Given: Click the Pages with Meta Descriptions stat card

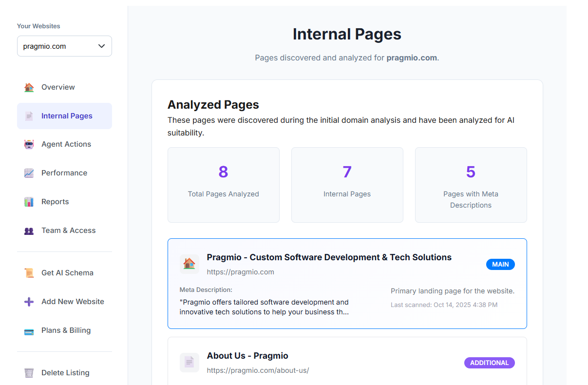Looking at the screenshot, I should tap(471, 185).
